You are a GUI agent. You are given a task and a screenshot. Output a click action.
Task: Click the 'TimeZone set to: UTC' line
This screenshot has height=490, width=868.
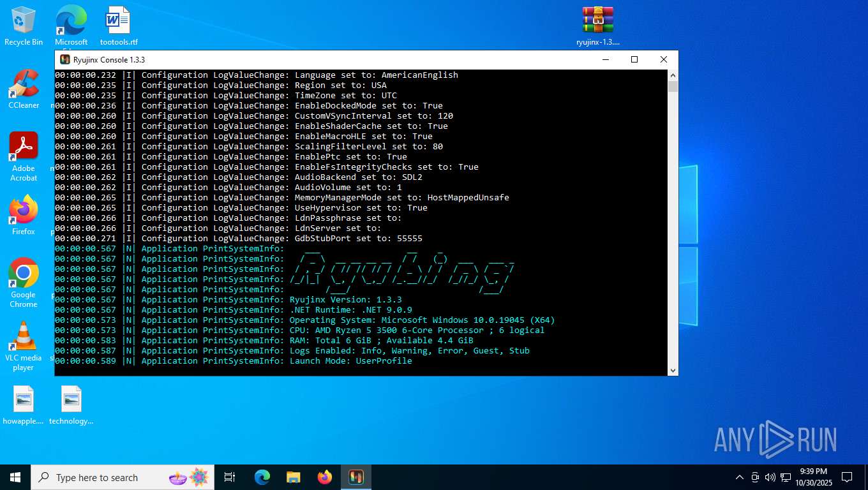point(226,96)
